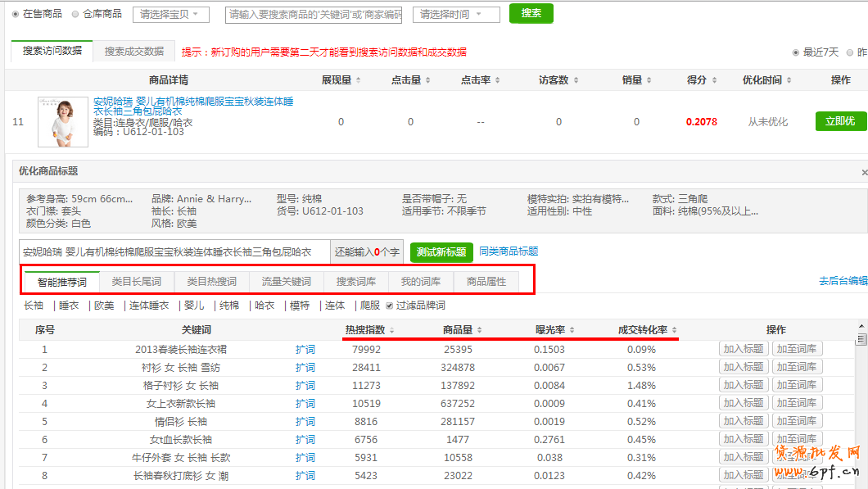Sort keywords by 曝光率 icon
868x489 pixels.
[x=572, y=330]
